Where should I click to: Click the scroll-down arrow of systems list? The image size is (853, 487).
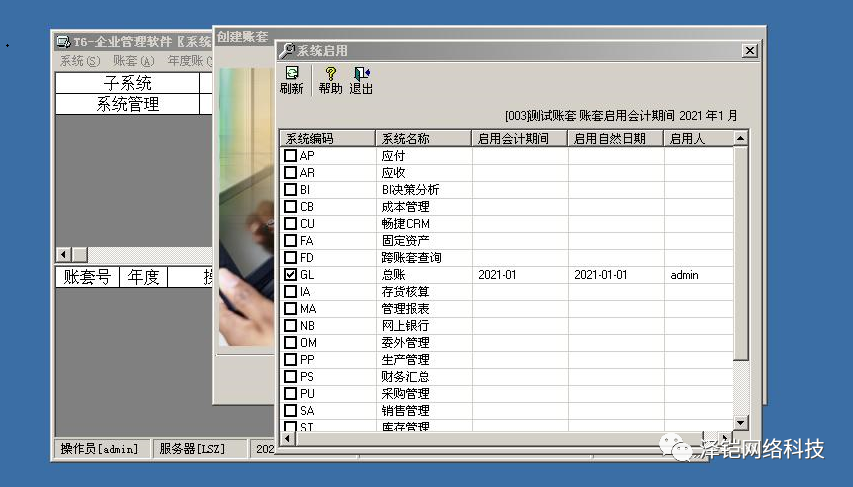click(741, 424)
